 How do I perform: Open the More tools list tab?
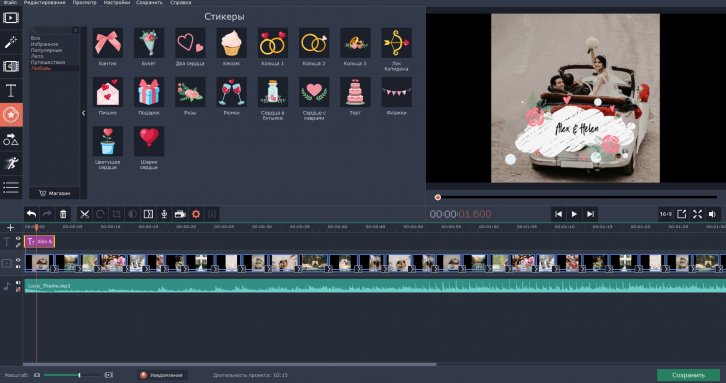click(11, 187)
